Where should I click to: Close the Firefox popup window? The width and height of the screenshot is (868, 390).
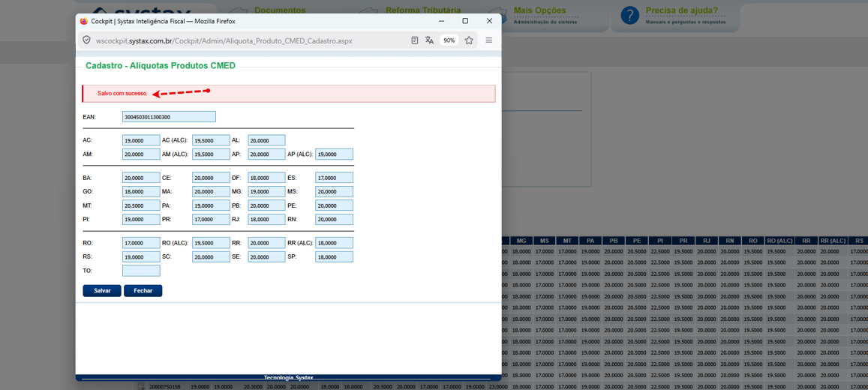(x=489, y=20)
